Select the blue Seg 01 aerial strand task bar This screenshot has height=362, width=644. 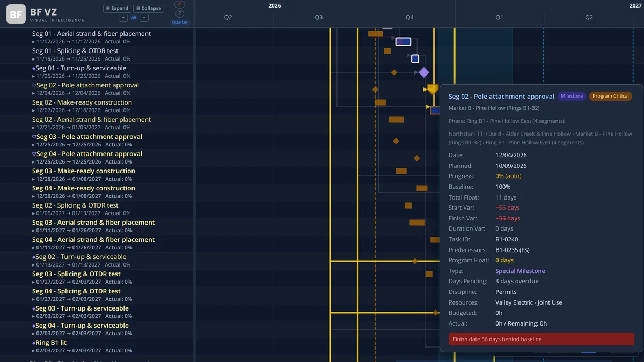tap(403, 41)
